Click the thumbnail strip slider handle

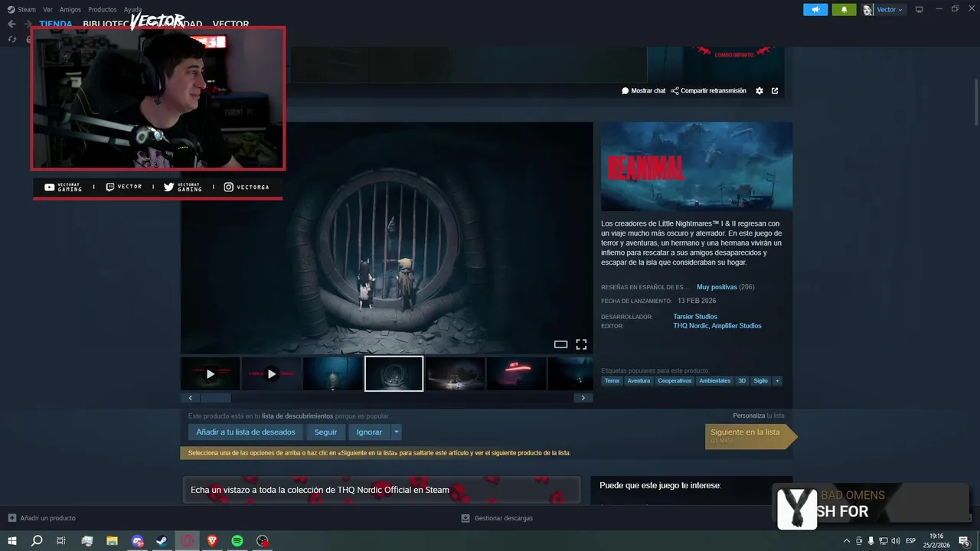point(215,398)
